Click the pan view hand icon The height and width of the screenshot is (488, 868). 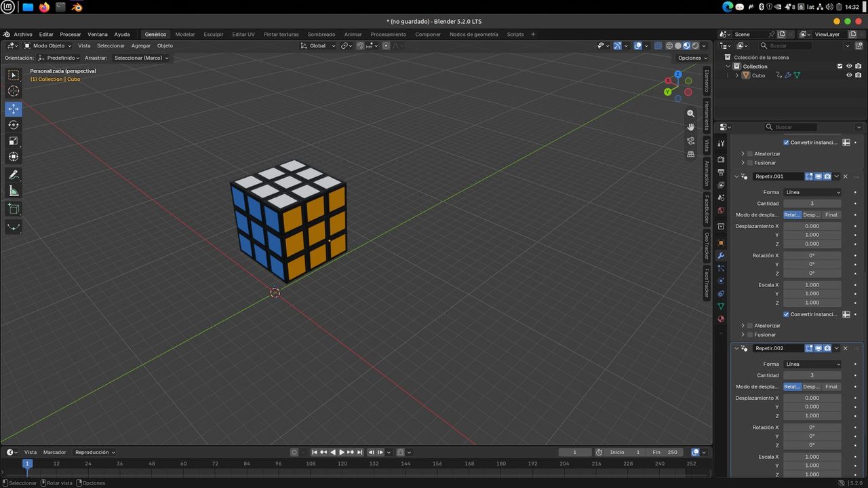[690, 127]
